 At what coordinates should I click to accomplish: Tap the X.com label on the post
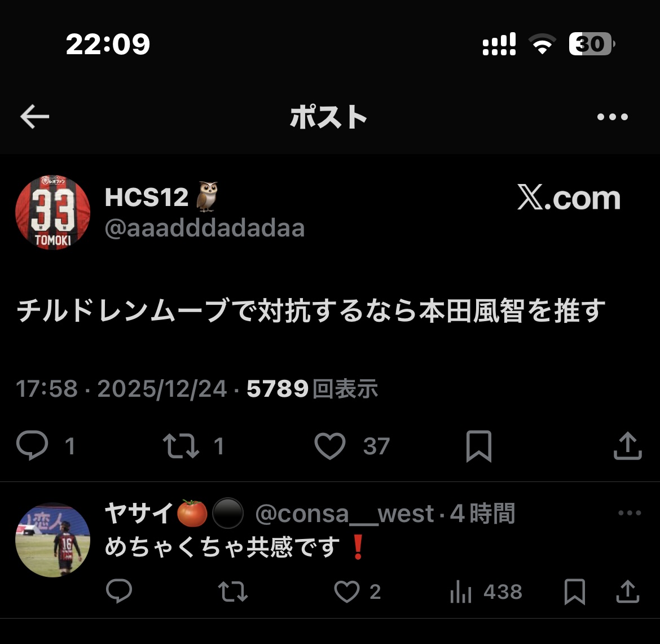point(569,198)
